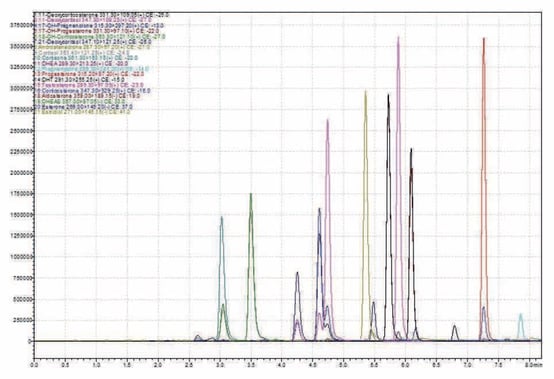The image size is (554, 379).
Task: Click the 1000000 y-axis label
Action: 22,257
